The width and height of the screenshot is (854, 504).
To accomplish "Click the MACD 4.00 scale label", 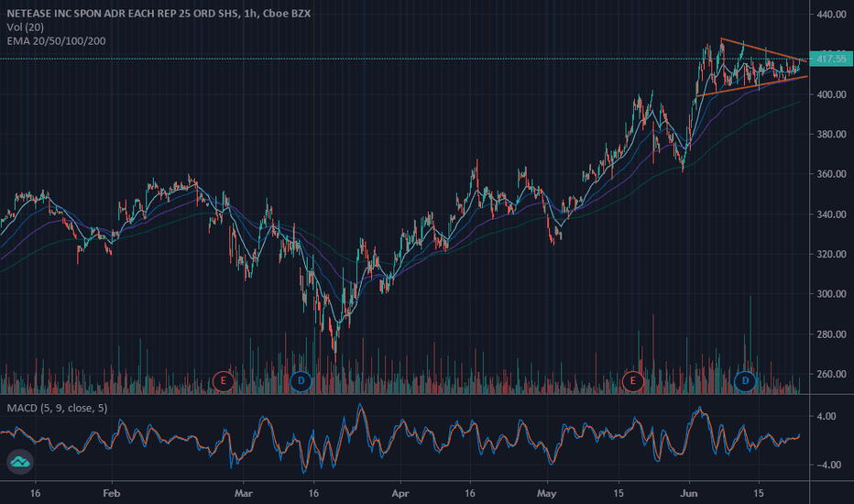I will [x=827, y=416].
